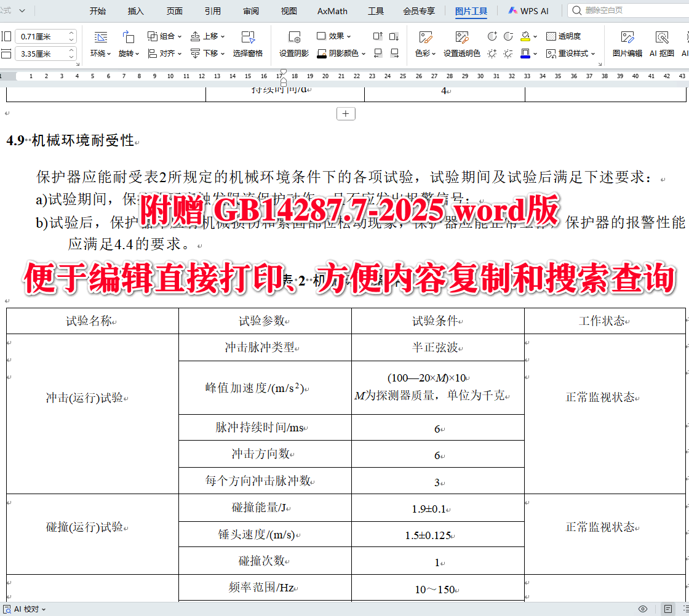The height and width of the screenshot is (616, 689).
Task: Select the 设置阴影 shadow icon
Action: pos(293,44)
